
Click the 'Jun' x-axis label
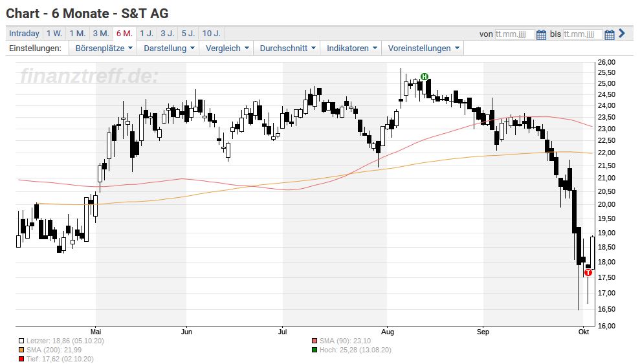point(186,332)
